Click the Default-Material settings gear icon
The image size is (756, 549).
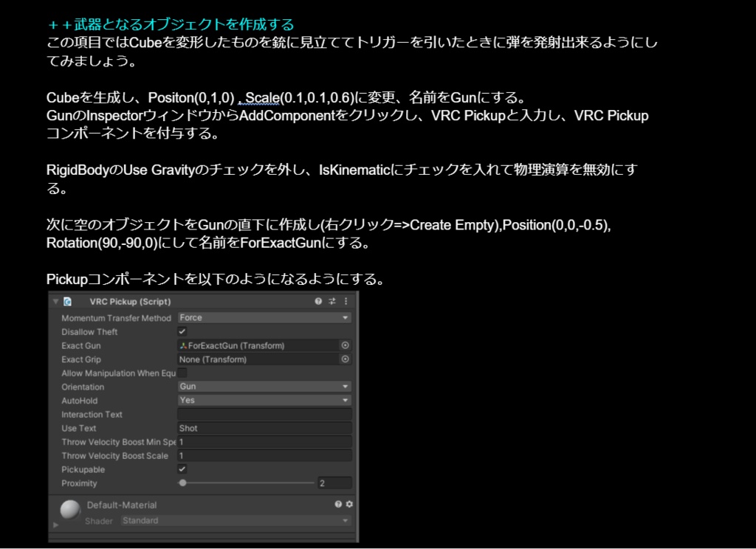point(349,505)
